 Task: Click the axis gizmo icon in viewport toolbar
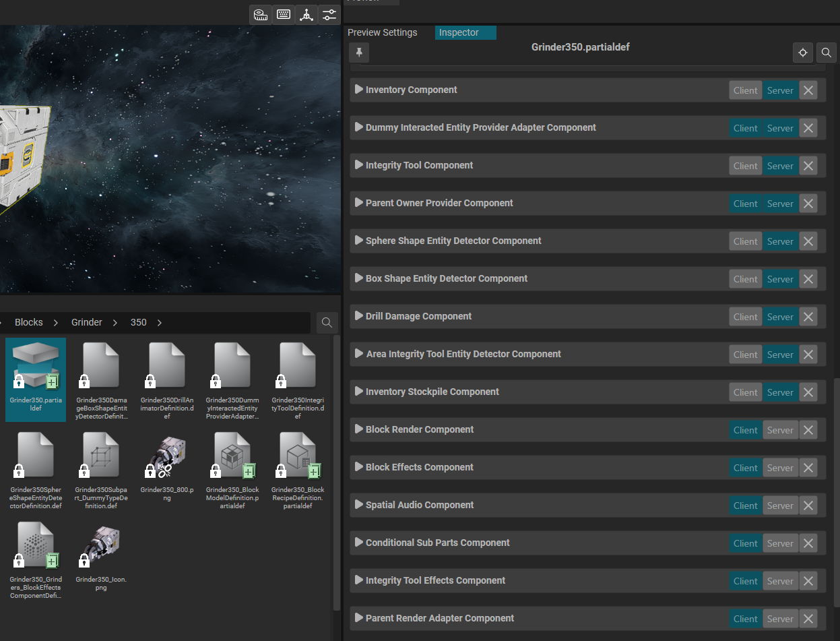click(306, 14)
